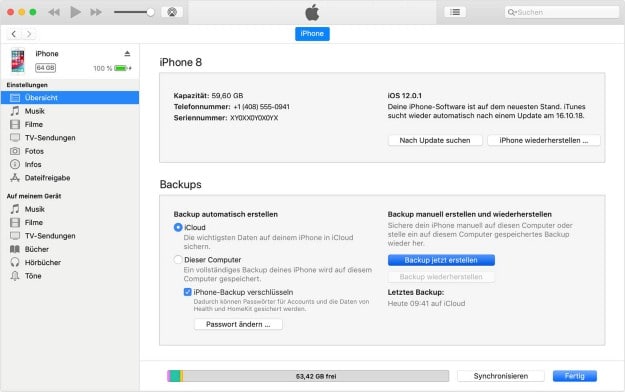625x392 pixels.
Task: Click the iPhone device thumbnail image
Action: 18,60
